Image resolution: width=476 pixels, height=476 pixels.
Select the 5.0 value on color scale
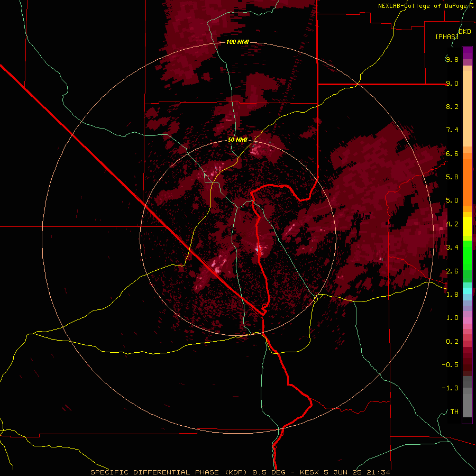tap(452, 200)
